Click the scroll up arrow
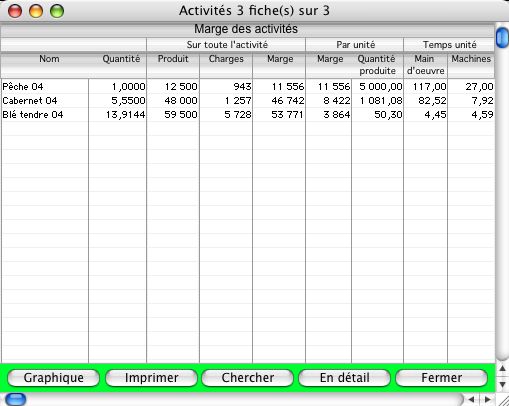Image resolution: width=509 pixels, height=406 pixels. [502, 369]
